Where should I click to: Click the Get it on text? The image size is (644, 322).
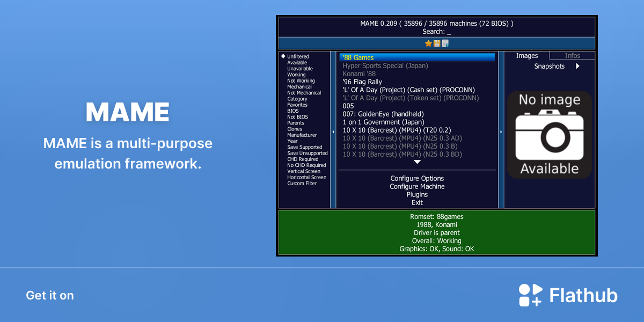[50, 295]
